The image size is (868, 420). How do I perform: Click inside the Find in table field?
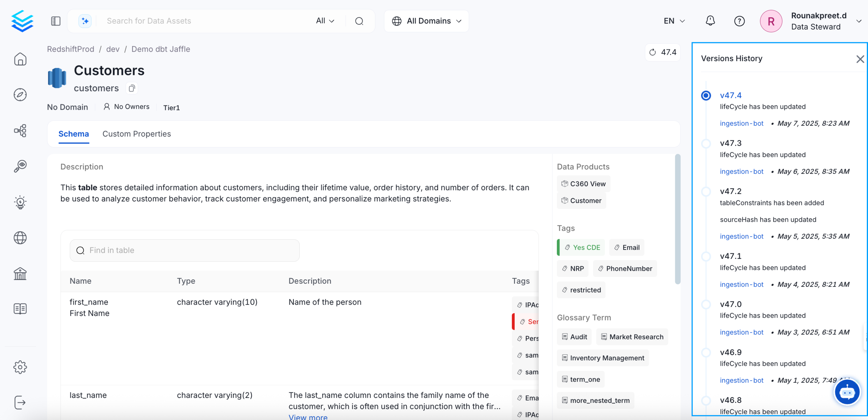click(184, 250)
